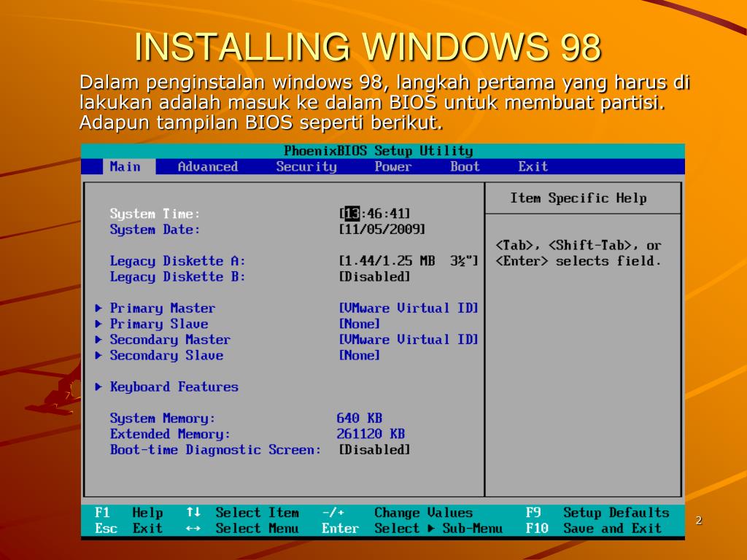Select Legacy Diskette B Disabled value
This screenshot has width=747, height=560.
374,276
